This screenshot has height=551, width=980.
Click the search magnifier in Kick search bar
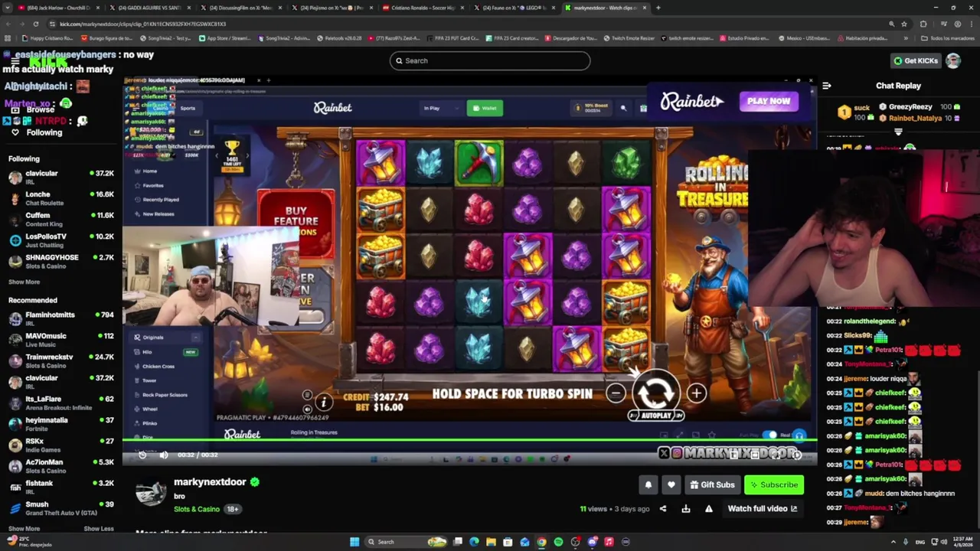(x=399, y=60)
